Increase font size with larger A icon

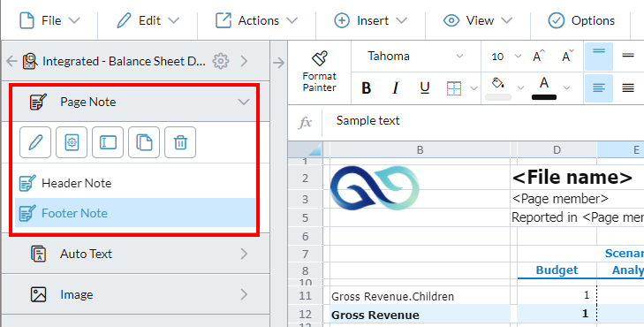click(x=539, y=56)
